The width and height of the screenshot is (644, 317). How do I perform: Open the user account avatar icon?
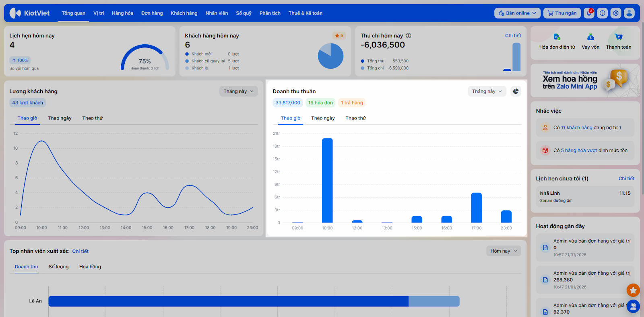coord(629,13)
